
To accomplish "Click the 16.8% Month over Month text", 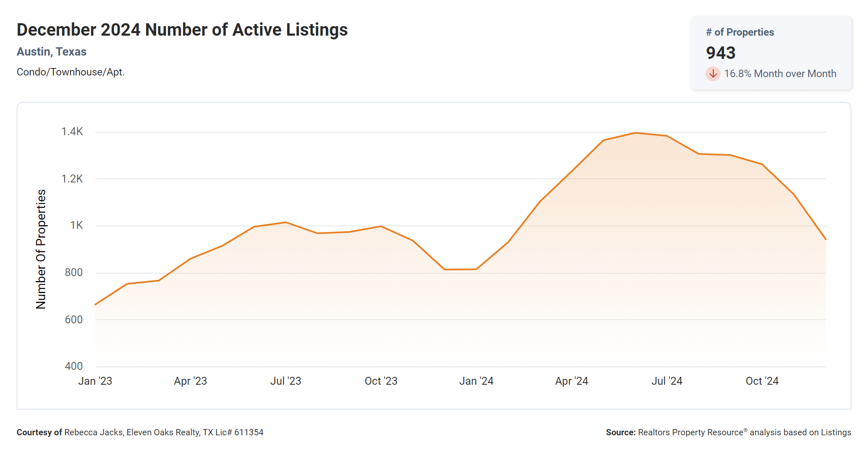I will click(780, 74).
